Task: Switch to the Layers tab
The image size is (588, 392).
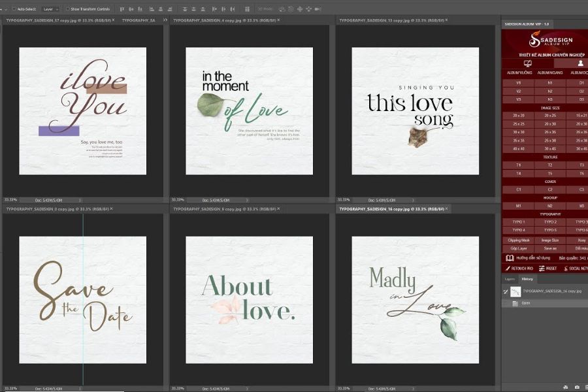Action: [509, 279]
